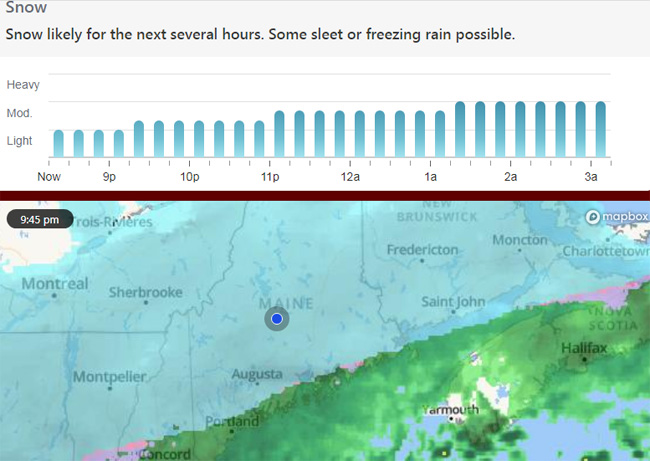Screen dimensions: 650x461
Task: Click the Sherbrooke city label
Action: 146,292
